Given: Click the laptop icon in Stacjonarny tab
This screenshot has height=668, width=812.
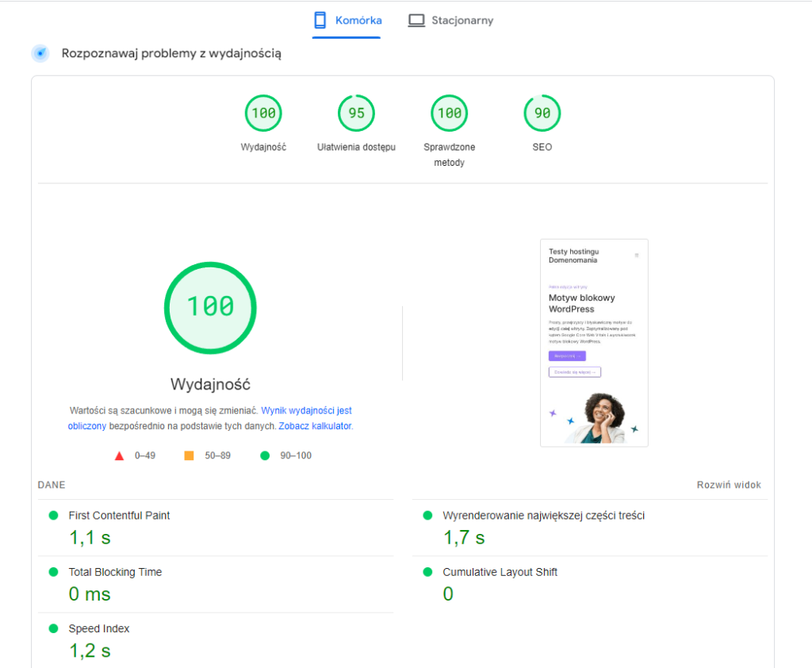Looking at the screenshot, I should pos(416,21).
